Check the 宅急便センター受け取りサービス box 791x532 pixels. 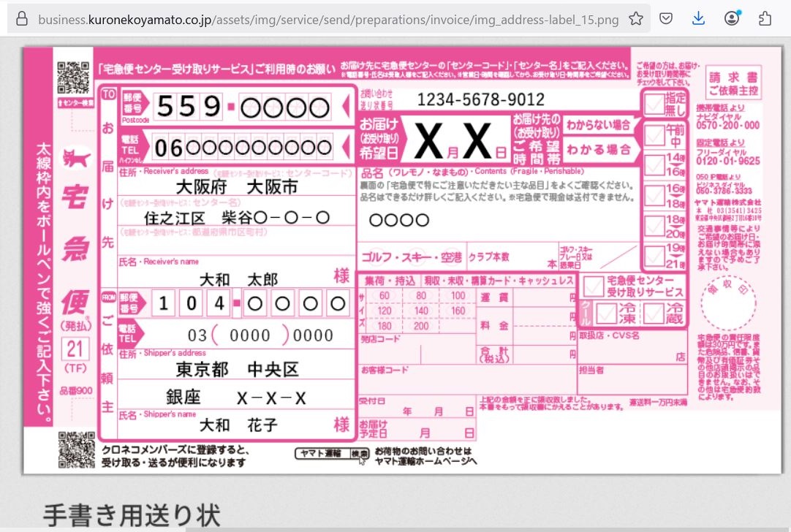[593, 287]
